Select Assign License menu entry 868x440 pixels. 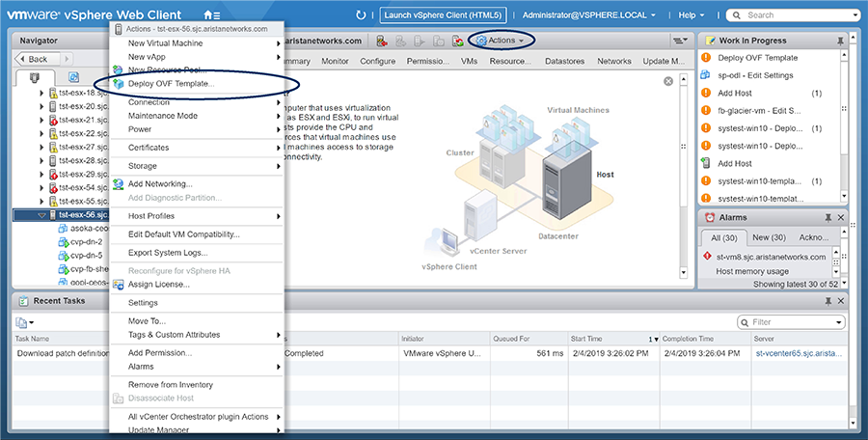[197, 285]
